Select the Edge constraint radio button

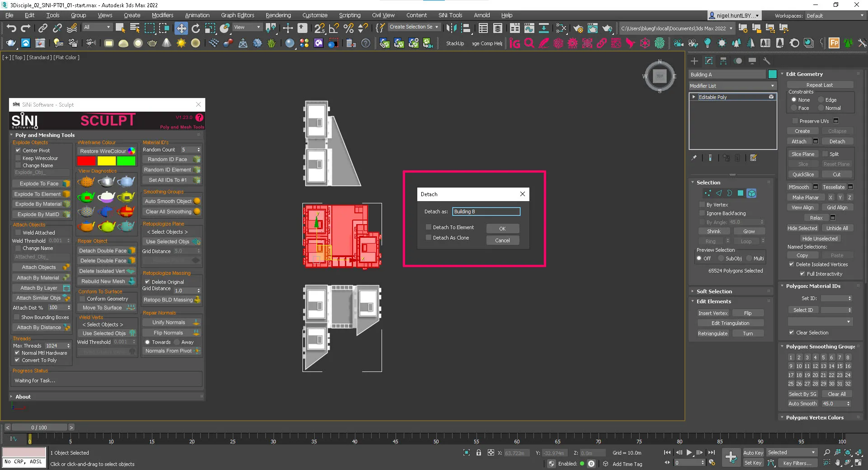821,100
